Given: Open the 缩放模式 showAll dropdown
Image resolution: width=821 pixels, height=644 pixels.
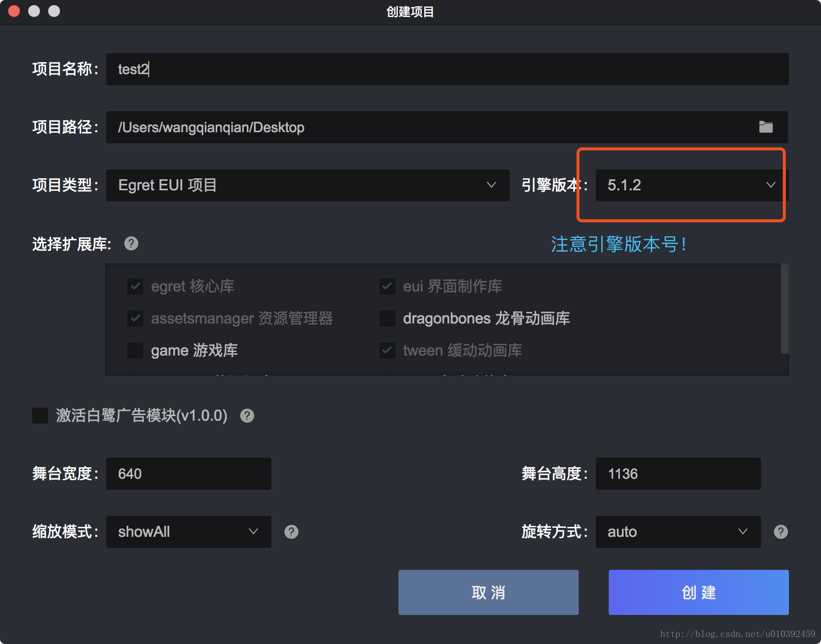Looking at the screenshot, I should (x=189, y=532).
